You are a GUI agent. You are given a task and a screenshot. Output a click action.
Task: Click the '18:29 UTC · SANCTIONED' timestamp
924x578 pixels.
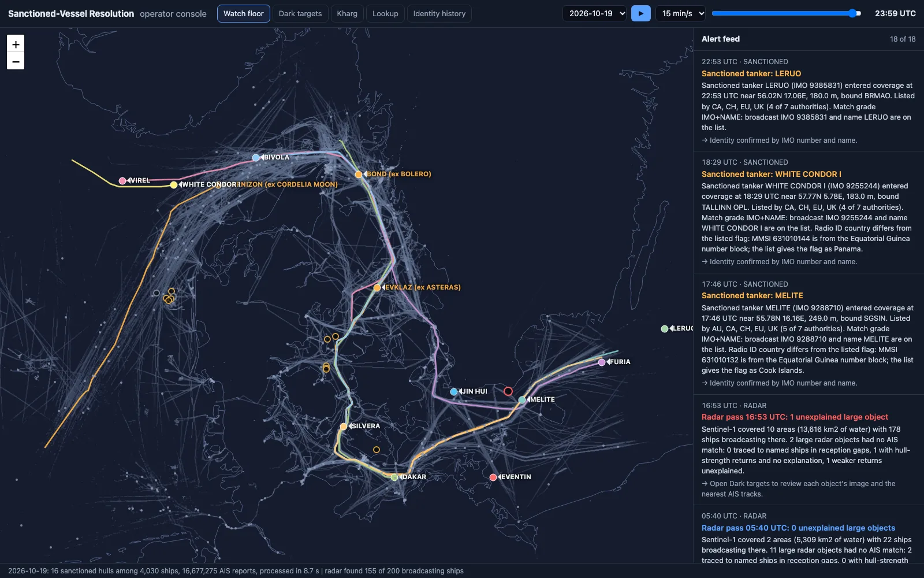745,162
